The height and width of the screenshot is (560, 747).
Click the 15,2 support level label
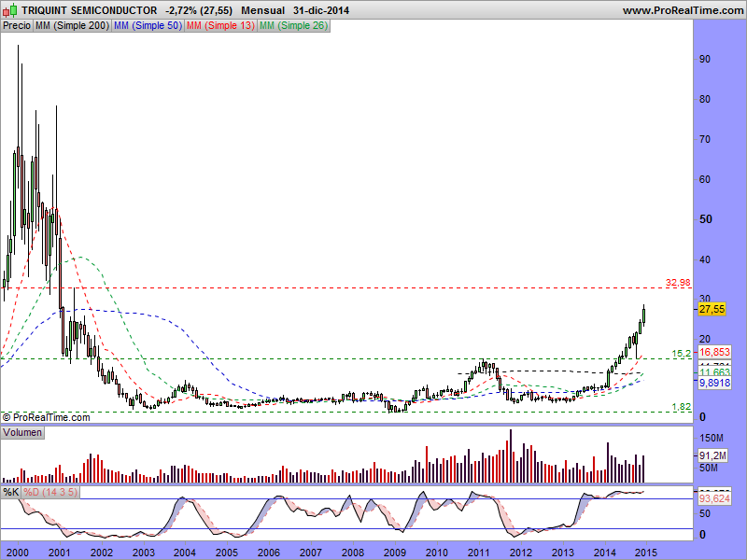click(x=682, y=354)
